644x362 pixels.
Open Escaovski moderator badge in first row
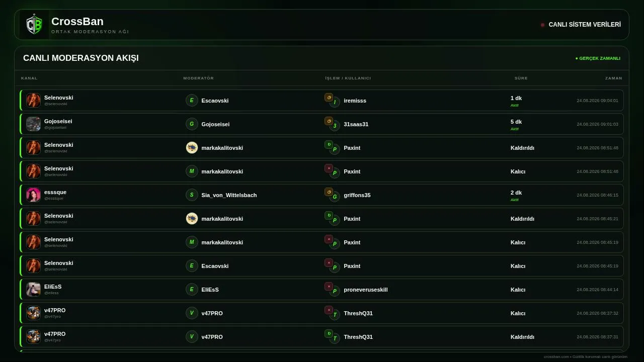click(x=192, y=101)
